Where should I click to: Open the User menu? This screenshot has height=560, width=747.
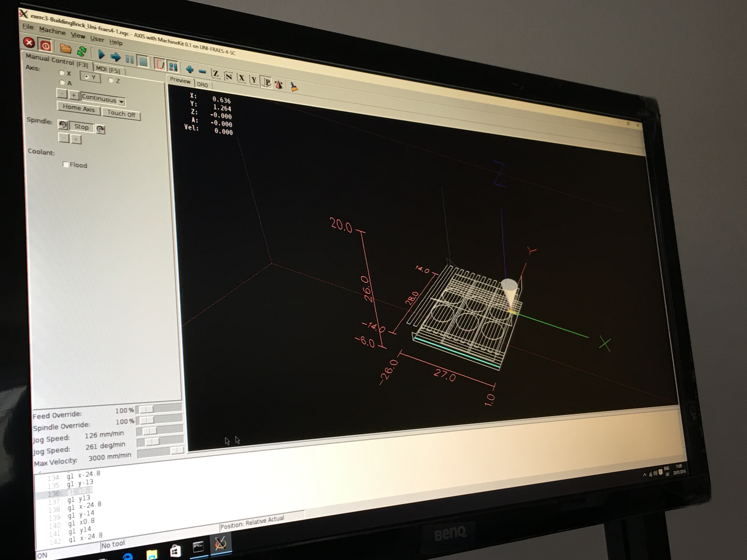[x=97, y=39]
